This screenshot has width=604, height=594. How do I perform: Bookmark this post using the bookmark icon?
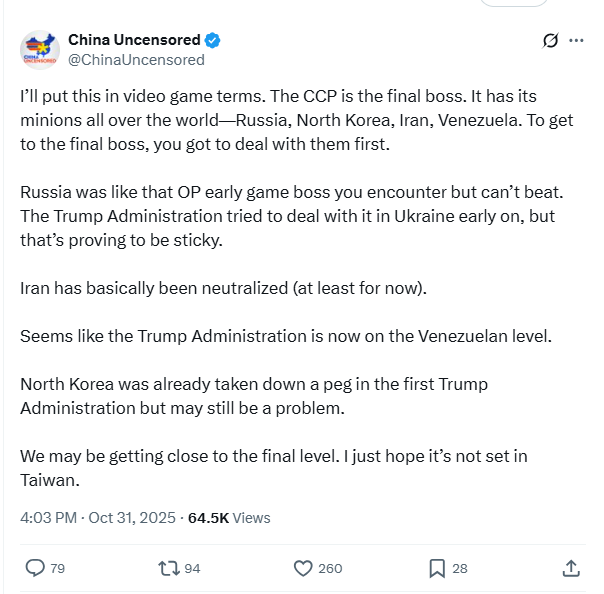pos(437,568)
